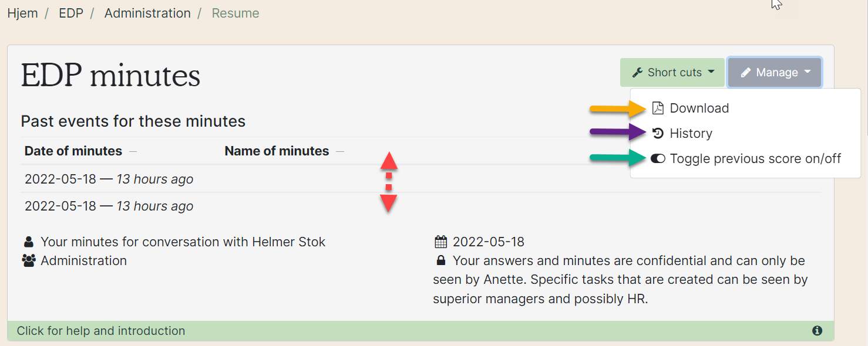Sort by Date of minutes column

click(x=73, y=151)
